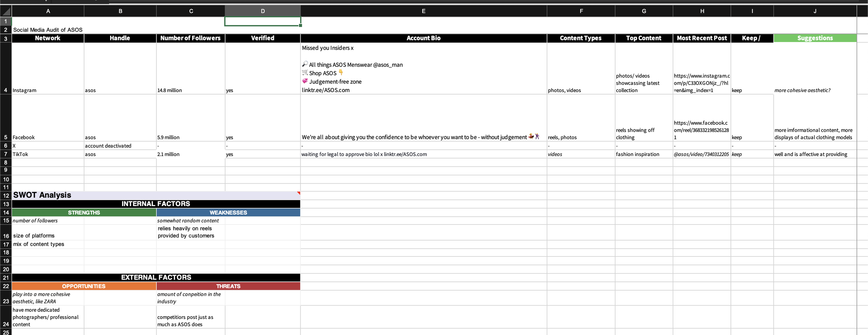
Task: Select column B header
Action: (x=120, y=11)
